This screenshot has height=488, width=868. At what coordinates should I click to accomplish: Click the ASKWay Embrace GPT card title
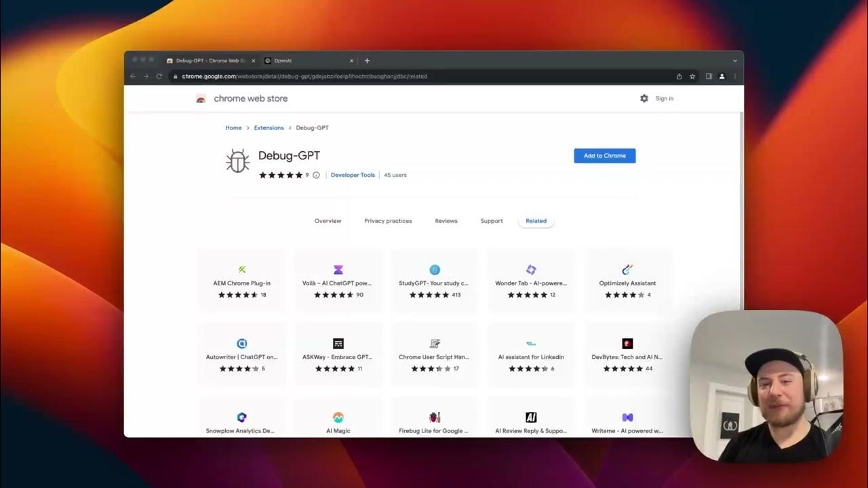(x=338, y=357)
